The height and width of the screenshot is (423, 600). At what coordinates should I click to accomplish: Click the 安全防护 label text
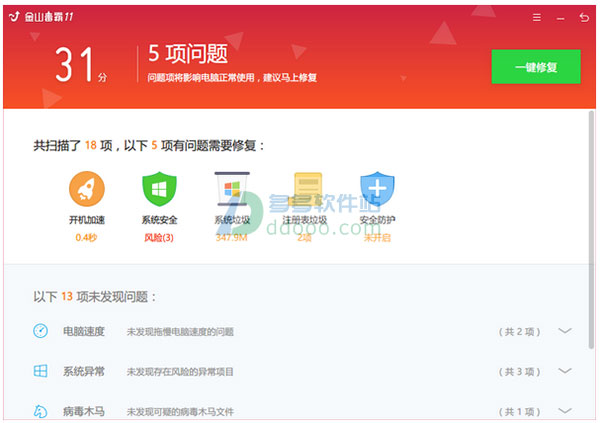[x=377, y=220]
